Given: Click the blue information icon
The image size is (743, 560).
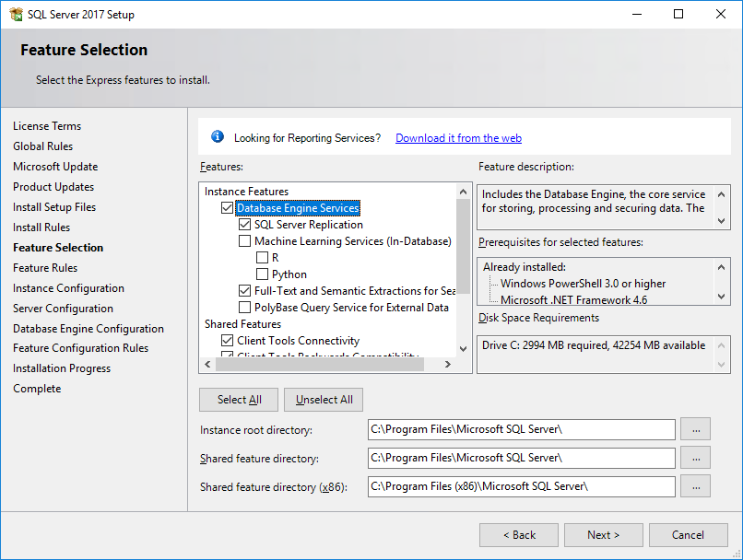Looking at the screenshot, I should click(218, 137).
